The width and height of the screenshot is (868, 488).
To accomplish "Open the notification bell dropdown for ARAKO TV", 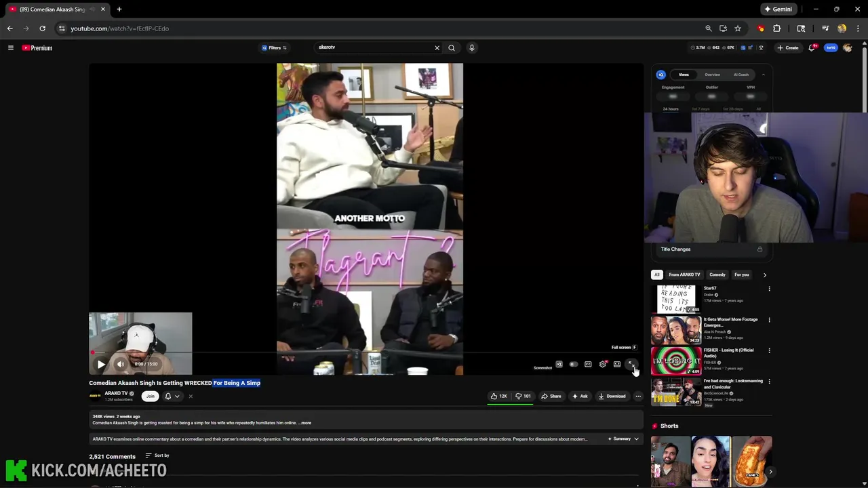I will click(172, 396).
